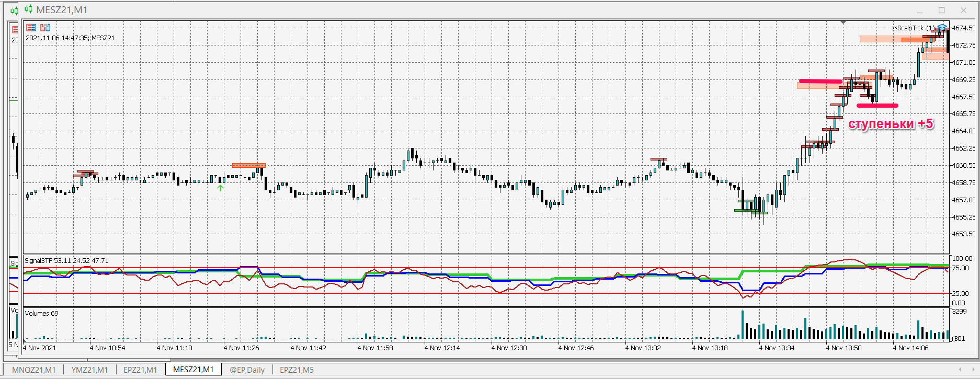The image size is (980, 379).
Task: Click the upper pink horizontal trend line
Action: [821, 81]
